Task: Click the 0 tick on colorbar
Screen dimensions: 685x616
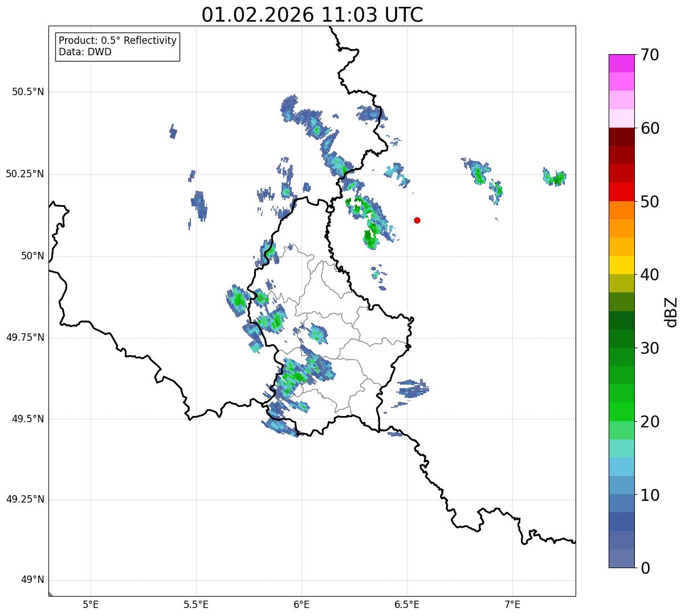Action: point(645,568)
